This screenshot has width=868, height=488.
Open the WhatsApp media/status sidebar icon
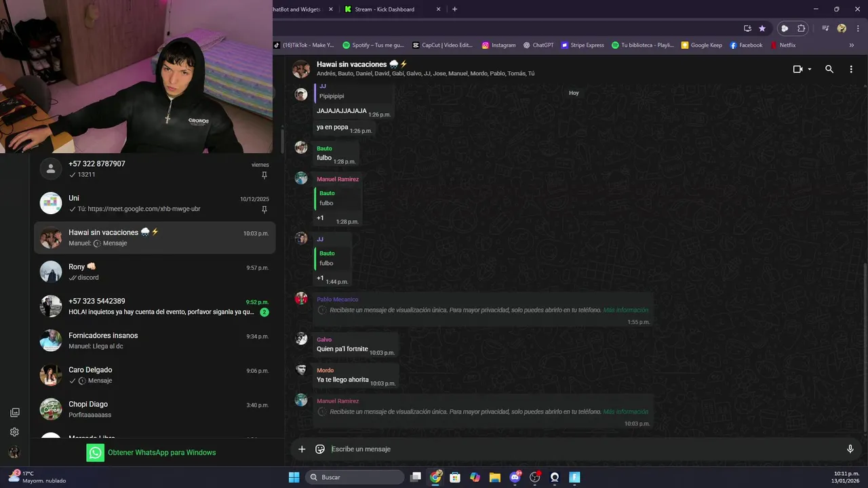click(14, 412)
